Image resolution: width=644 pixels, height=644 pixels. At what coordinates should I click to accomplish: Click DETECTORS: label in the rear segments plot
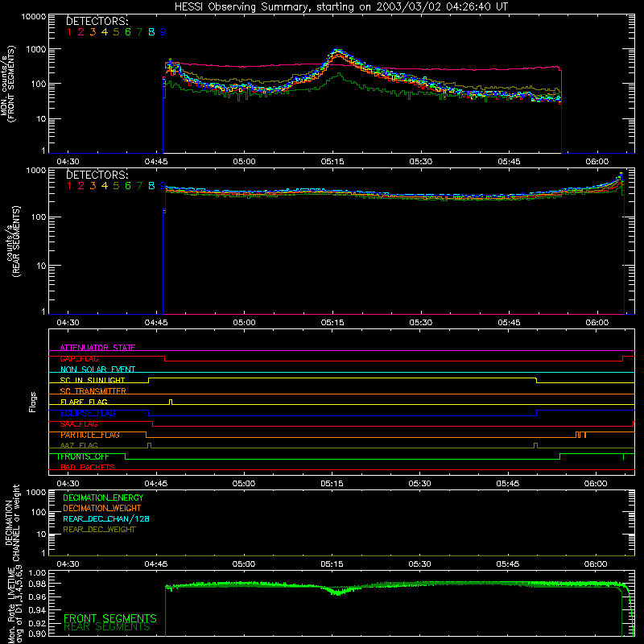(x=97, y=175)
